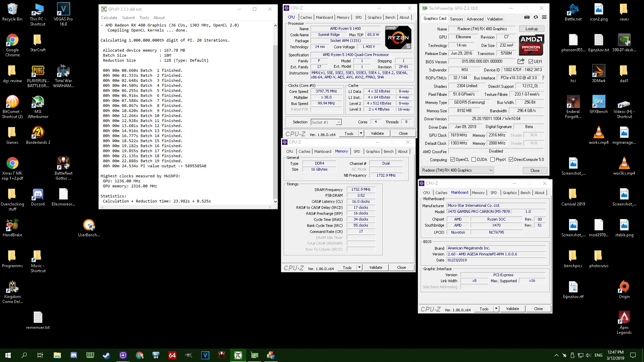Open Windows Start menu
Image resolution: width=644 pixels, height=362 pixels.
(x=8, y=355)
